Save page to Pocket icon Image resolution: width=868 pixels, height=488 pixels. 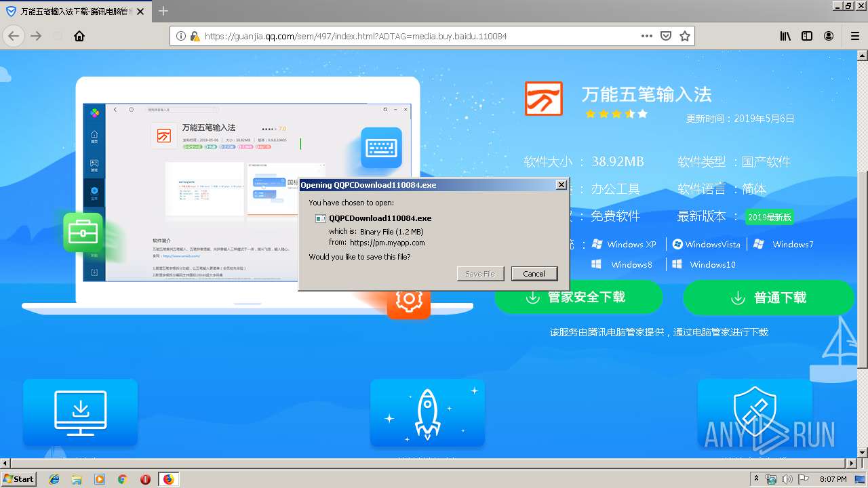tap(666, 36)
